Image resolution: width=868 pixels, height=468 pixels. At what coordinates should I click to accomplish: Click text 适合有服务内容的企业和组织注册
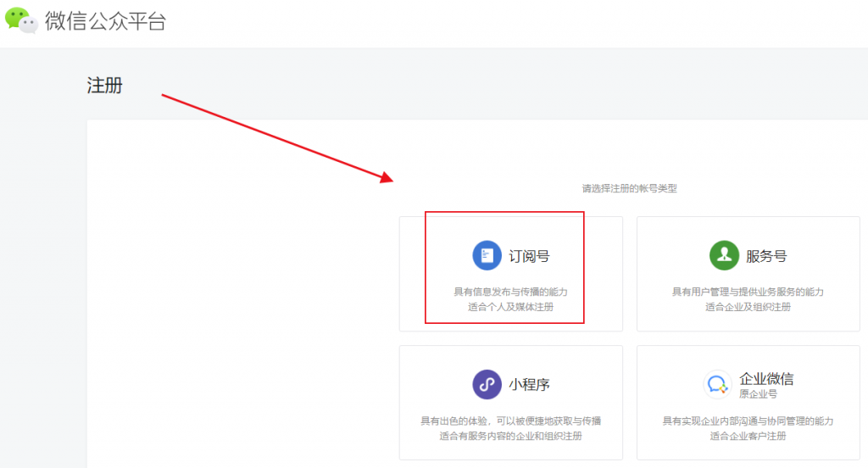click(x=510, y=436)
